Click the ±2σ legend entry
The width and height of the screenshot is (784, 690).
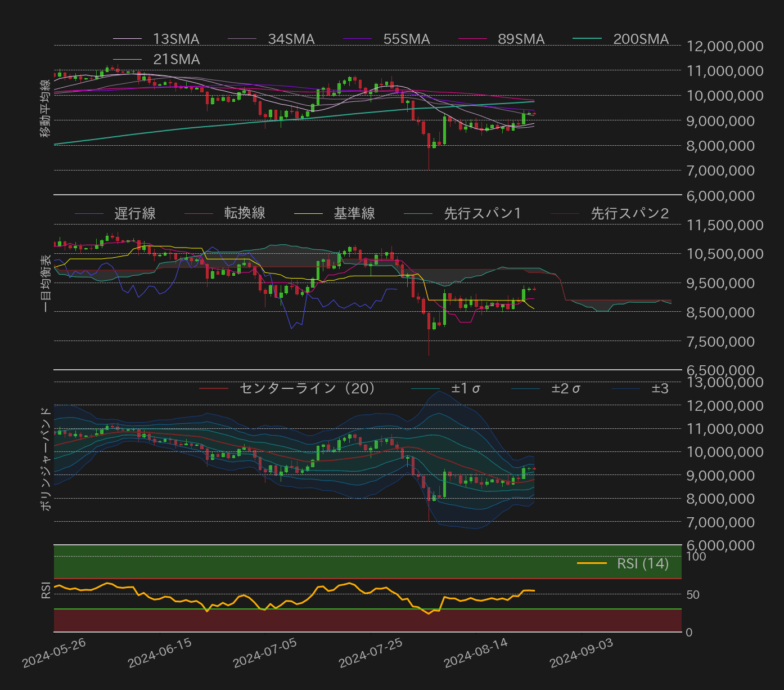(x=565, y=388)
